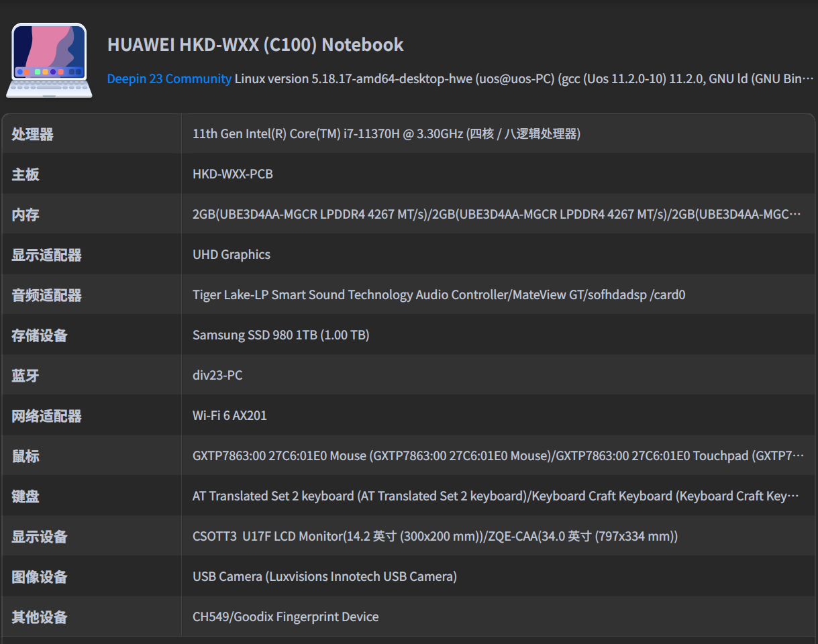Click the laptop device illustration icon
The image size is (818, 644).
click(49, 60)
